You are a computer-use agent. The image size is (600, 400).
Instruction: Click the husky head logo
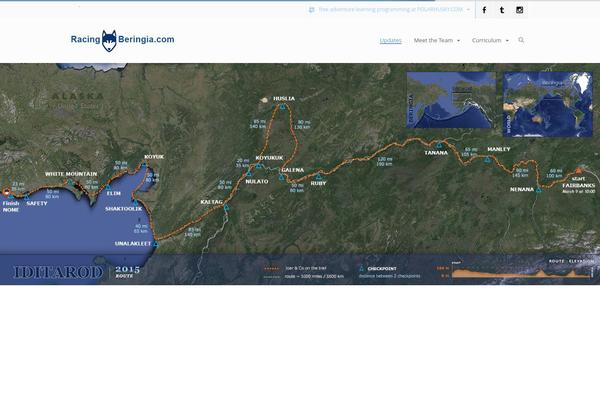coord(109,41)
